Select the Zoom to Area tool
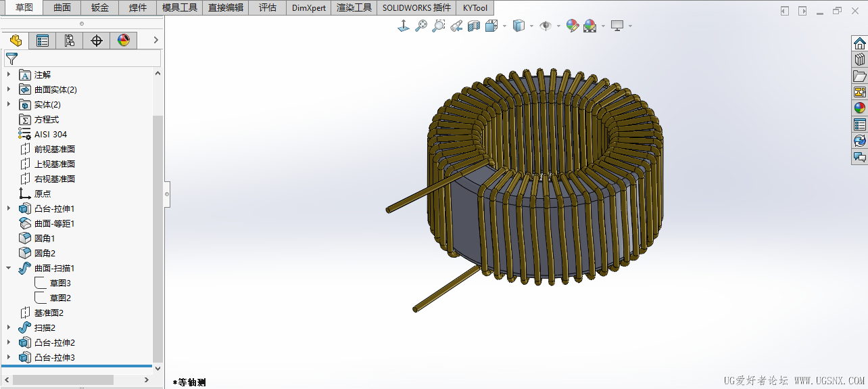The height and width of the screenshot is (389, 868). point(439,26)
